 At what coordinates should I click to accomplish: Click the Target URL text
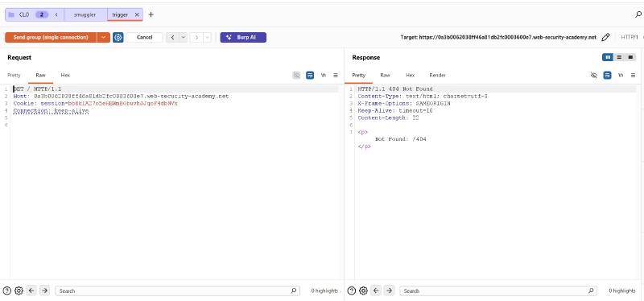(498, 37)
